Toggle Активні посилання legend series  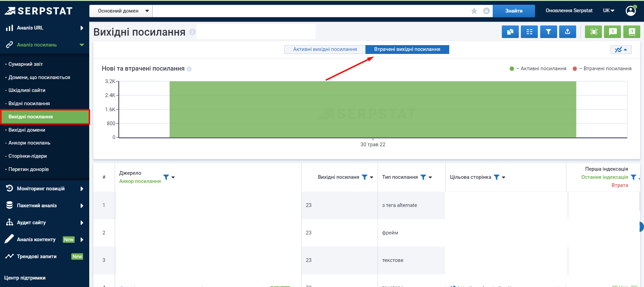(538, 69)
